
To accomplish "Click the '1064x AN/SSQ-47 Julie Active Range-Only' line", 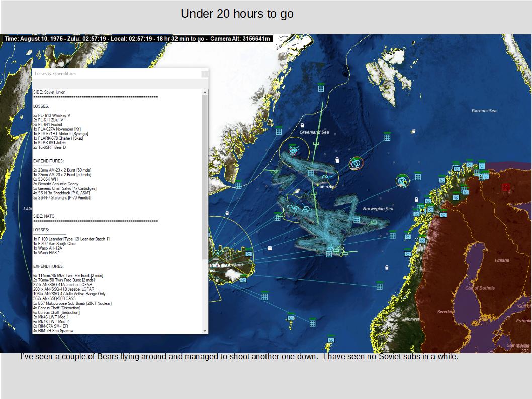I will tap(69, 294).
